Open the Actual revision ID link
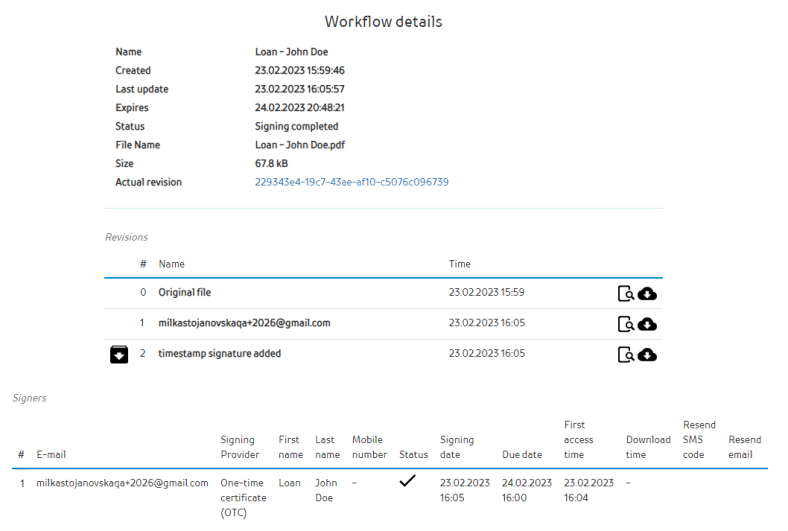The width and height of the screenshot is (788, 531). 351,182
